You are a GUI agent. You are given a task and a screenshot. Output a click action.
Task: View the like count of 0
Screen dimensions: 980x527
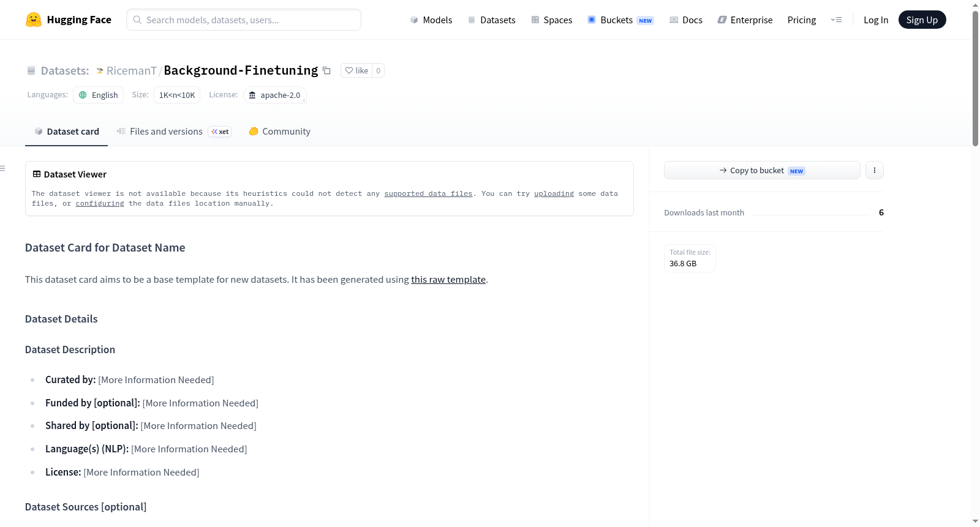379,70
